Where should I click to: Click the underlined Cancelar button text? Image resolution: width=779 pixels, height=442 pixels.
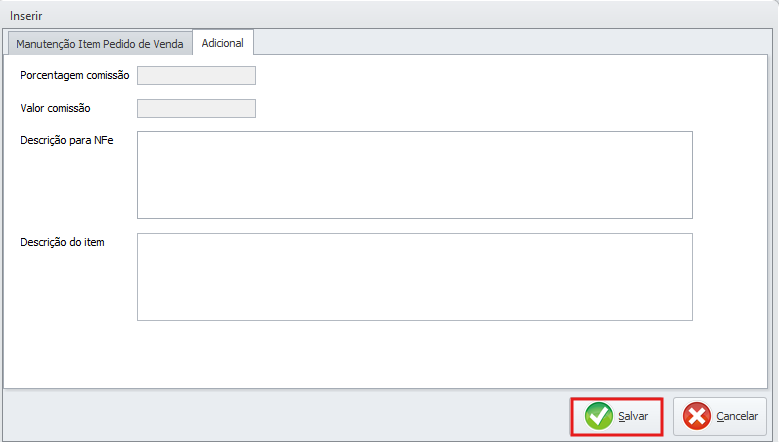(737, 415)
